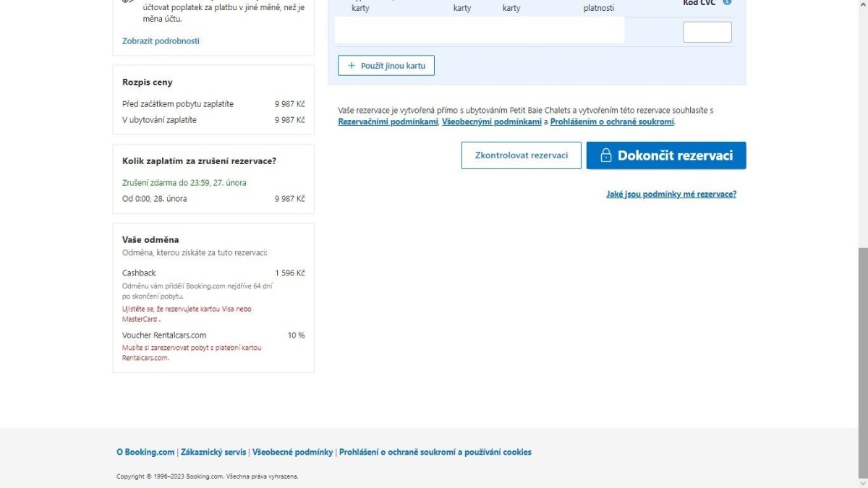Open Všeobecnými podmínkami link in the consent text

tap(491, 122)
